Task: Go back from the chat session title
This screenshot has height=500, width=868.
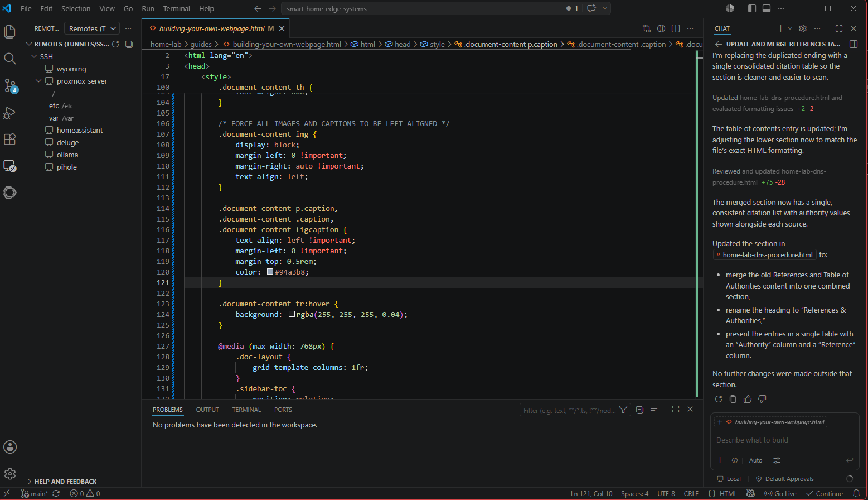Action: (718, 44)
